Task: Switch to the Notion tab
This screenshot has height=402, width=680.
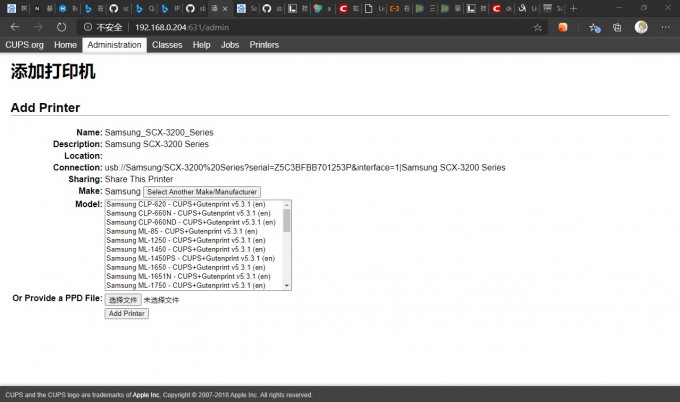Action: click(37, 8)
